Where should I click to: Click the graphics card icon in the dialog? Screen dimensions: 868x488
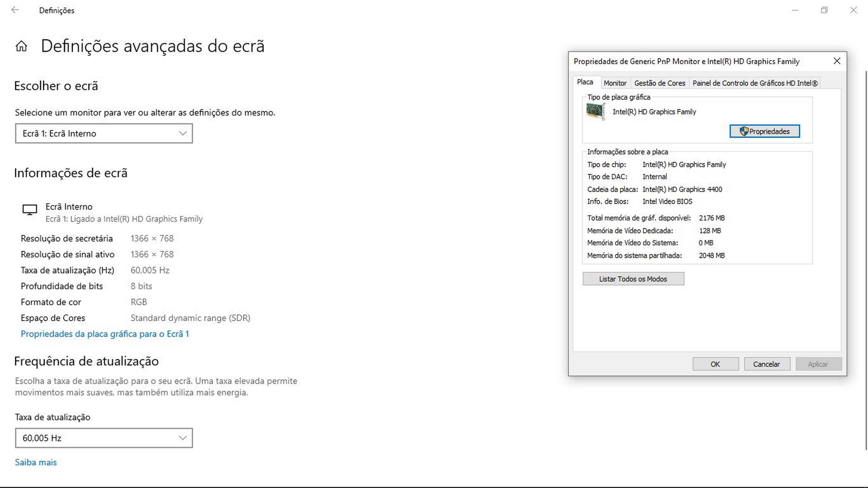click(x=596, y=112)
